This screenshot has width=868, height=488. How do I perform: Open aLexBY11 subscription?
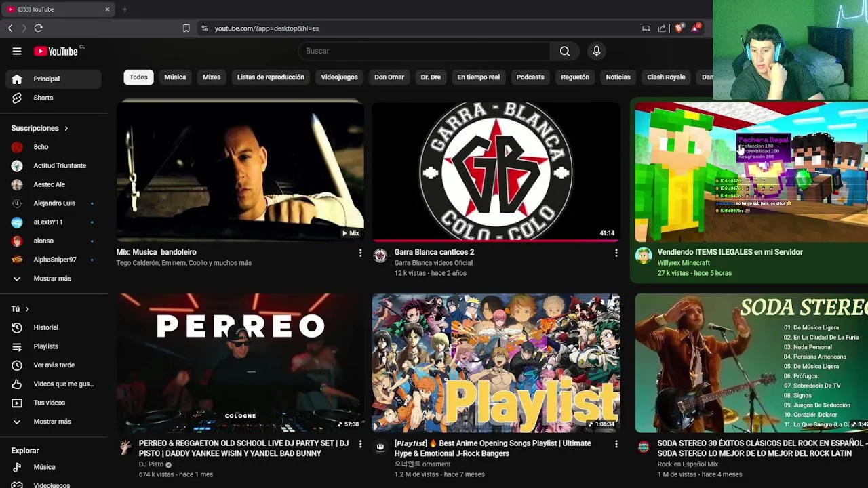54,222
